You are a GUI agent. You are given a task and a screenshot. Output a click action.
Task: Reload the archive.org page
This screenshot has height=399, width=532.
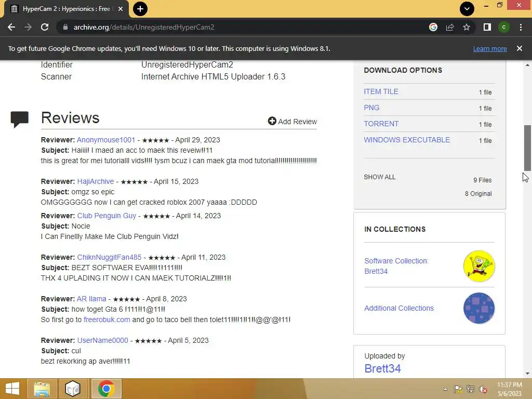45,27
